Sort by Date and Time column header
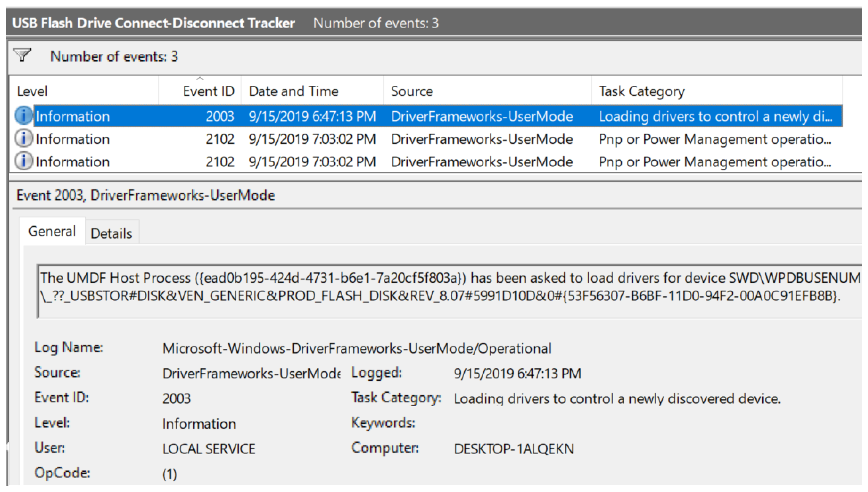Image resolution: width=868 pixels, height=492 pixels. (x=293, y=91)
